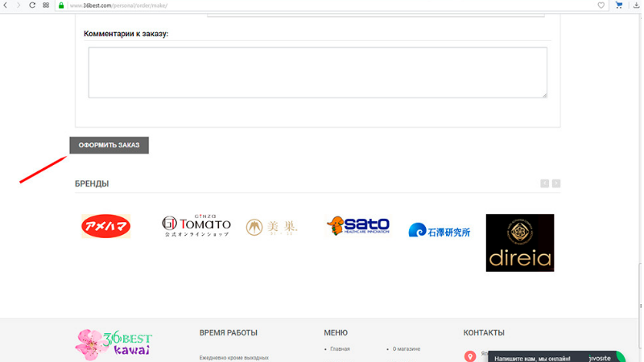Image resolution: width=644 pixels, height=362 pixels.
Task: Reload the page with the refresh icon
Action: (32, 6)
